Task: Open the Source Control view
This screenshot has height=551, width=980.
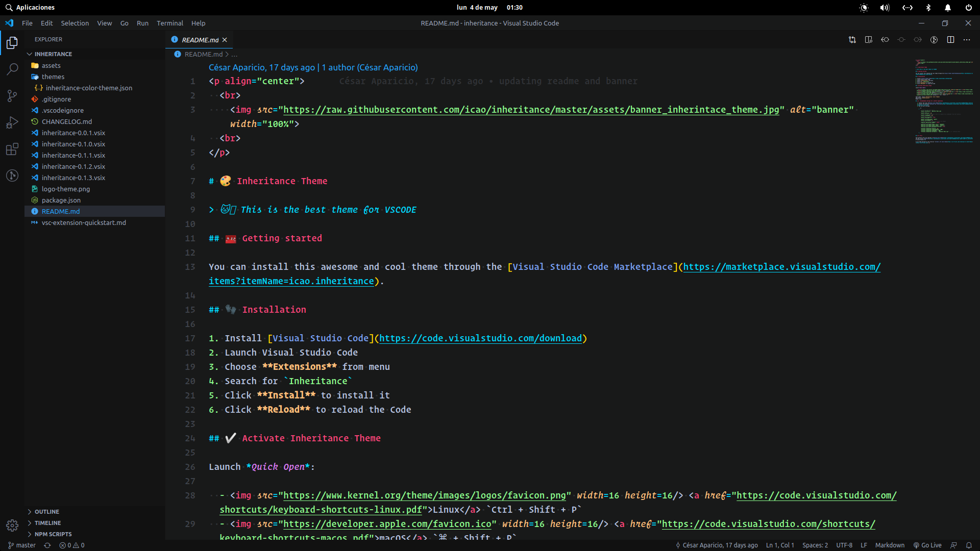Action: tap(12, 95)
